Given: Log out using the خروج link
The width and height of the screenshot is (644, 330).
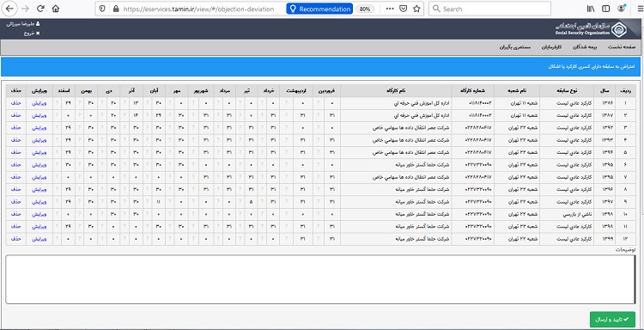Looking at the screenshot, I should pos(32,34).
